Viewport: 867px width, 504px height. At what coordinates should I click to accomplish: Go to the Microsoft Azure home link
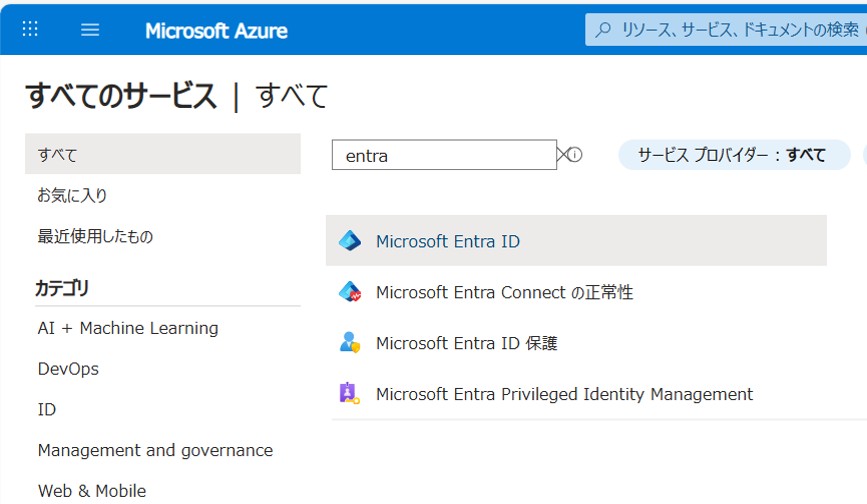[216, 30]
